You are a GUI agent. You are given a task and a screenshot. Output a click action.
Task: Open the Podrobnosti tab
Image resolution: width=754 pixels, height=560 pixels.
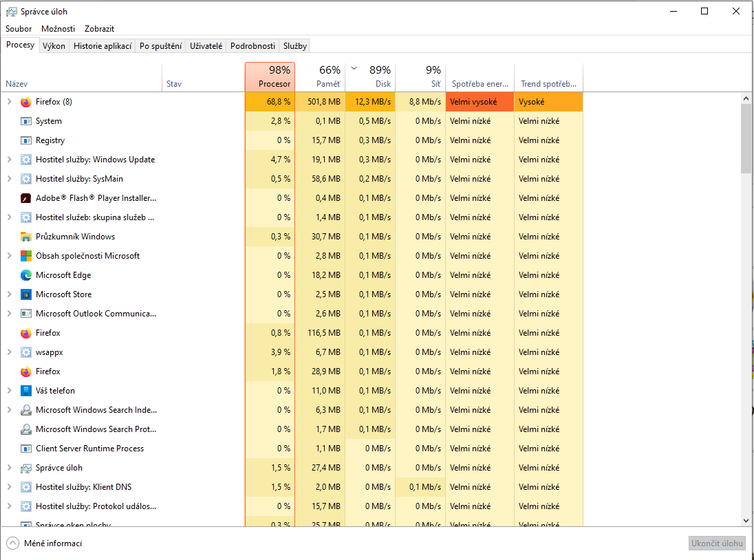pos(252,46)
